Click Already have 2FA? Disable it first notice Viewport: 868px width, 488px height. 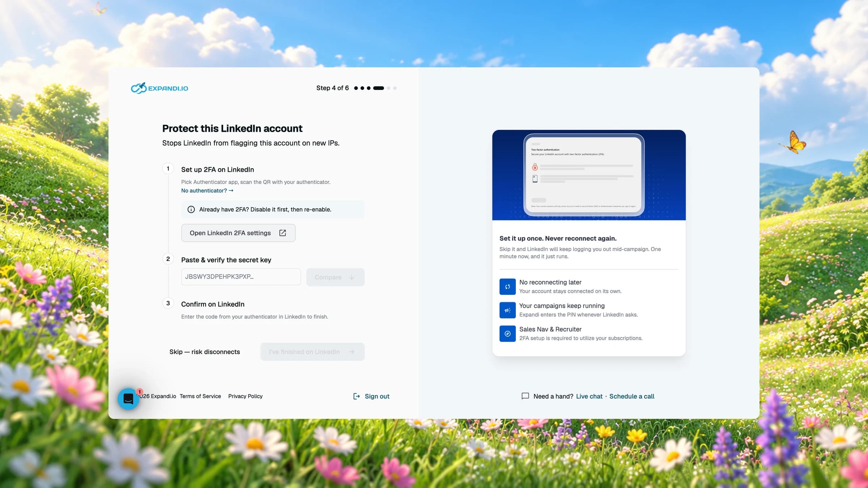(273, 209)
